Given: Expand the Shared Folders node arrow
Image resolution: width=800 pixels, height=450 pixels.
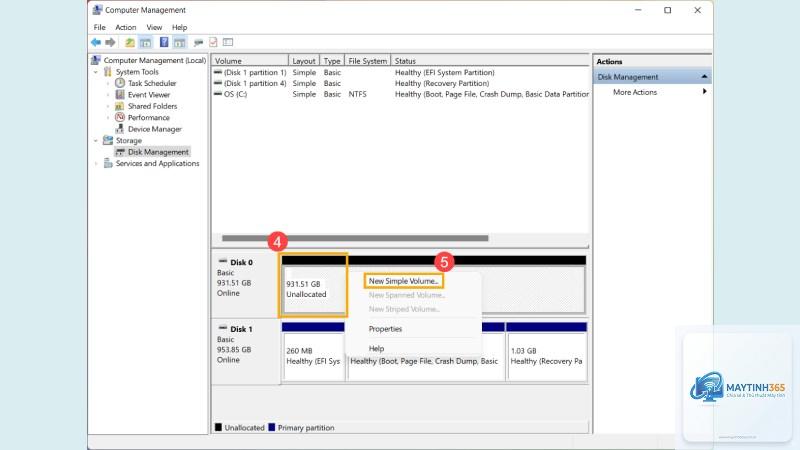Looking at the screenshot, I should pyautogui.click(x=108, y=106).
